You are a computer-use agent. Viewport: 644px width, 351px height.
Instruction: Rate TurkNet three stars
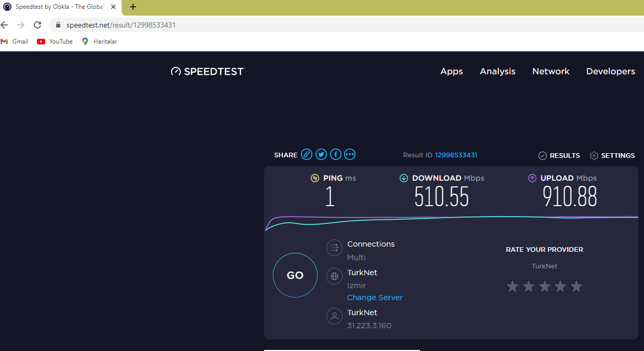click(544, 286)
